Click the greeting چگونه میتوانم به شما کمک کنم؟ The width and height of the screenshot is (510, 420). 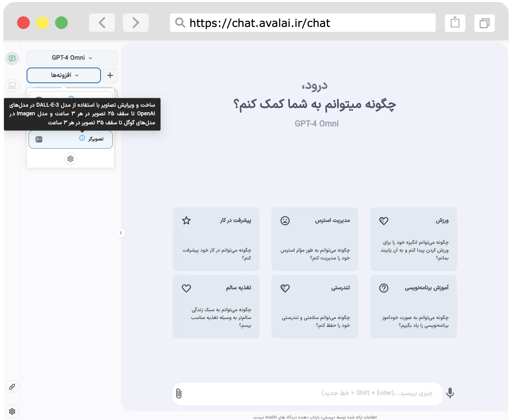(x=314, y=104)
